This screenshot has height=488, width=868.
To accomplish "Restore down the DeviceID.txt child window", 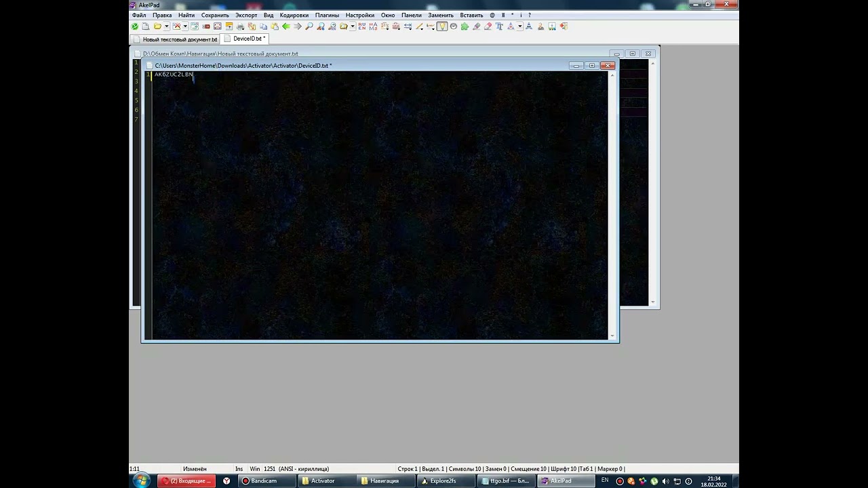I will [x=592, y=66].
